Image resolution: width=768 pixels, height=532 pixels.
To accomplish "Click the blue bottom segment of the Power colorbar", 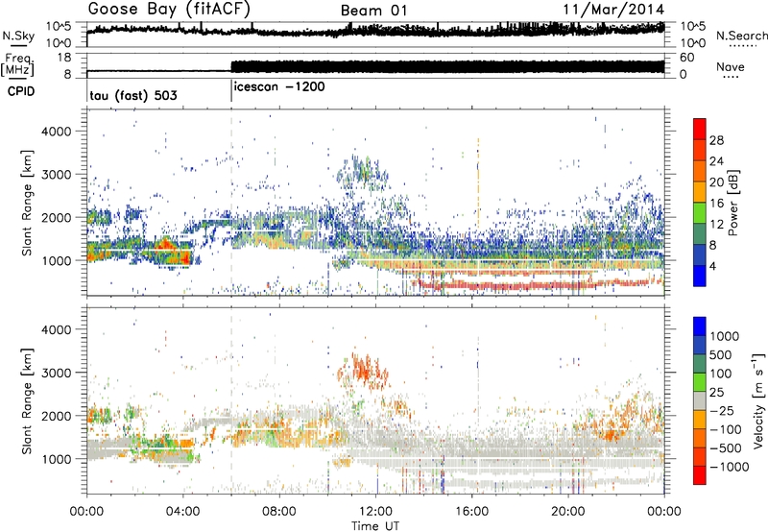I will 700,276.
